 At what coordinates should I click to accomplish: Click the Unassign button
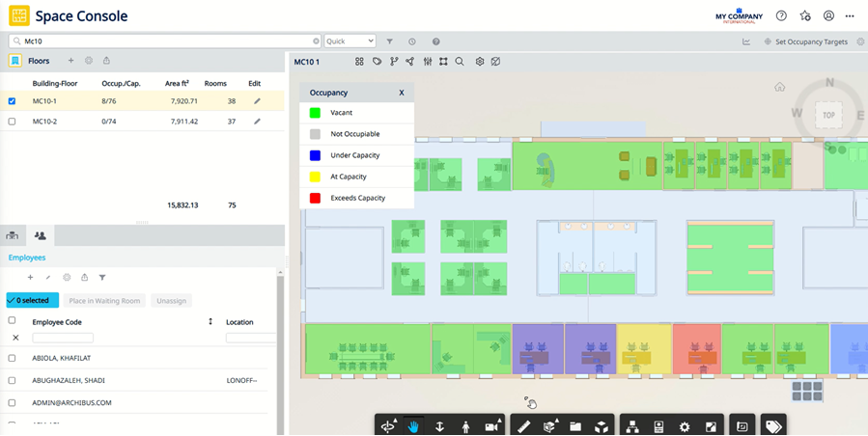tap(171, 300)
